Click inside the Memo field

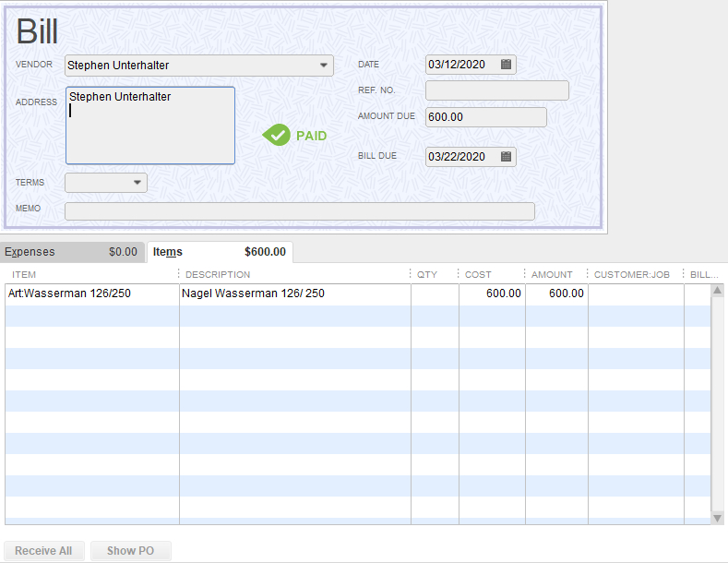point(299,211)
